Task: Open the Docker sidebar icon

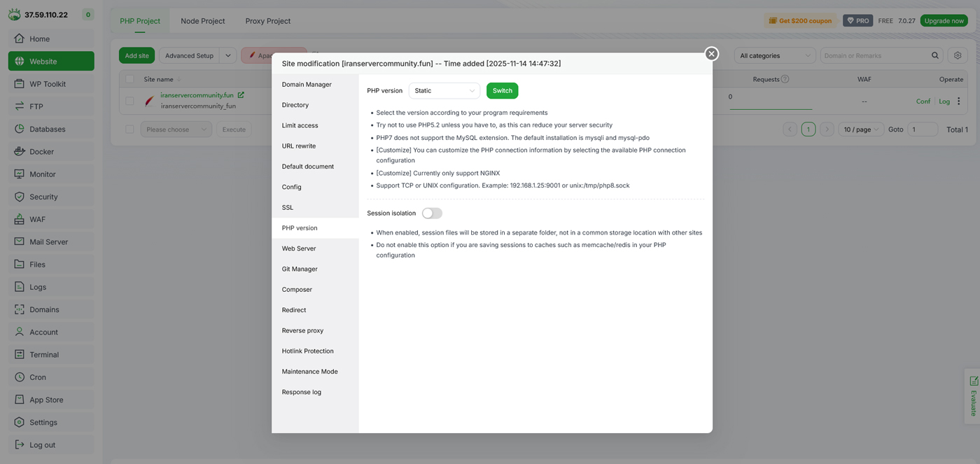Action: point(19,152)
